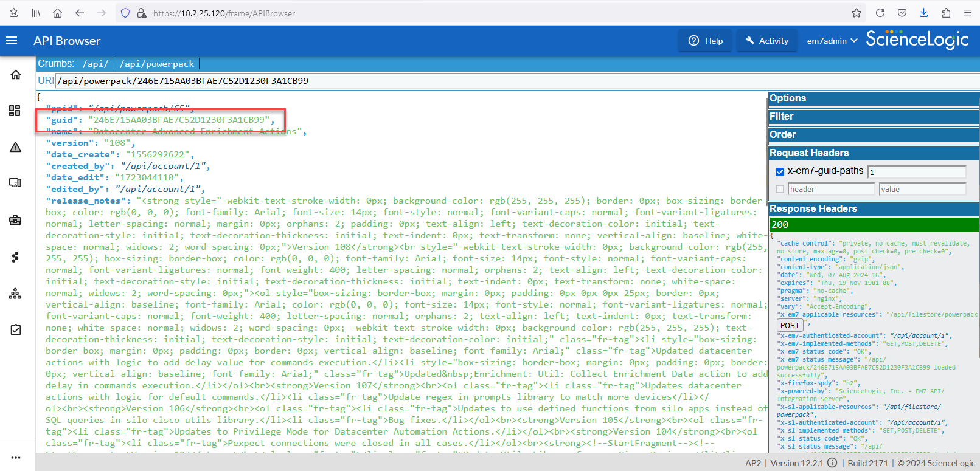Click version info icon in footer

[832, 463]
